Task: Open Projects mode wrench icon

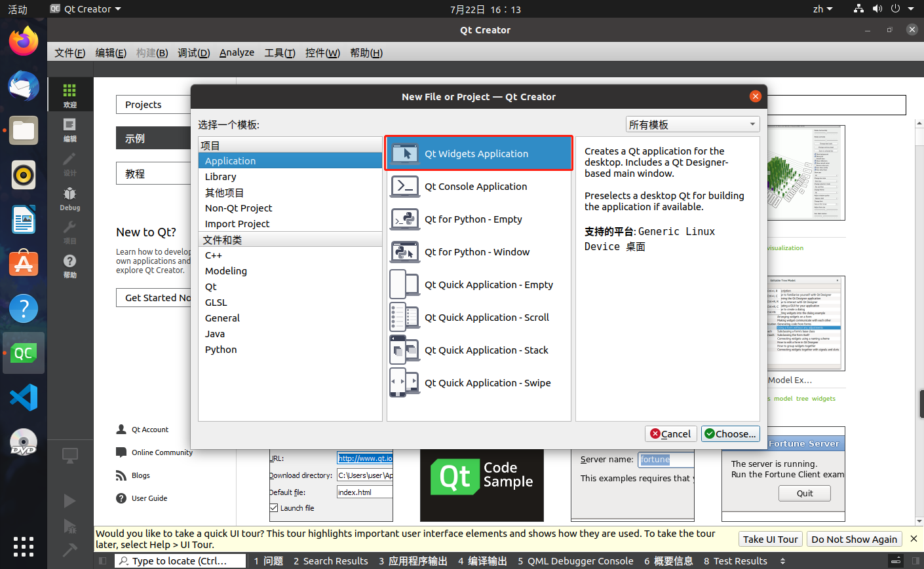Action: [x=69, y=232]
